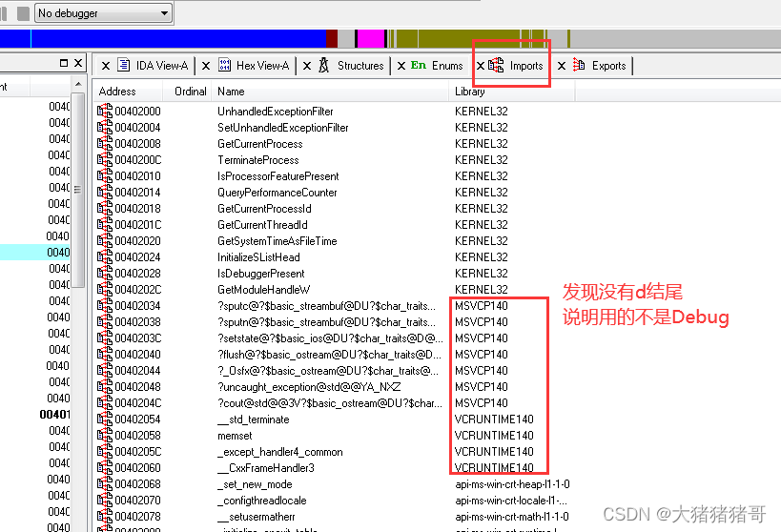The width and height of the screenshot is (781, 532).
Task: Close the left side panel
Action: coord(78,63)
